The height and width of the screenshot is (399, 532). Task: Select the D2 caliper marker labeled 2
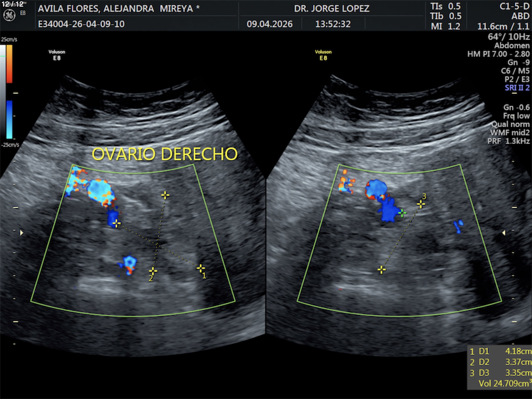point(153,271)
